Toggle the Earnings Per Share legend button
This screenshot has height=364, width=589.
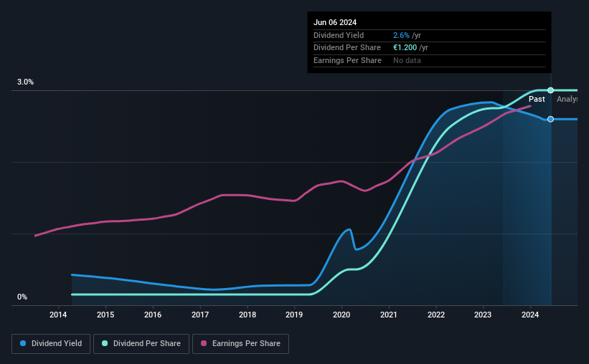click(240, 344)
